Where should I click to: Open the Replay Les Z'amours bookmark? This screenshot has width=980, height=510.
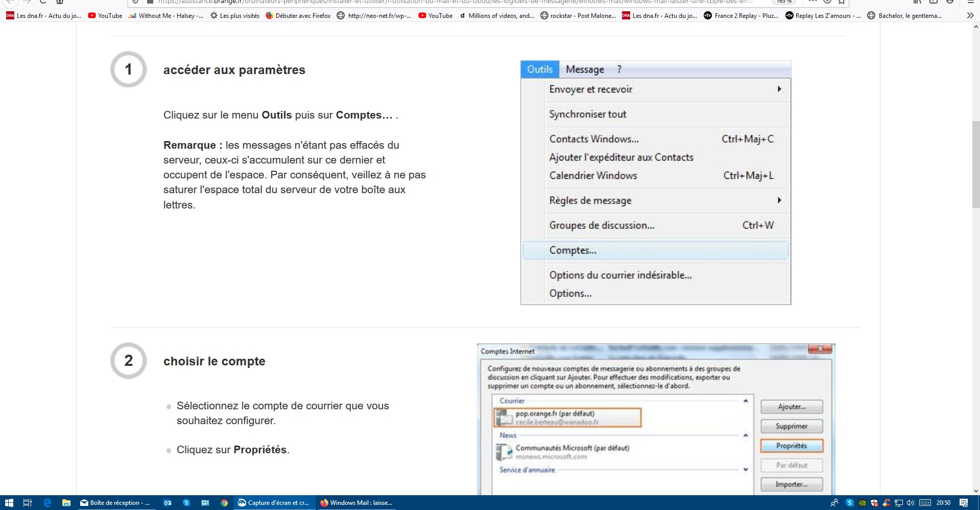point(823,16)
